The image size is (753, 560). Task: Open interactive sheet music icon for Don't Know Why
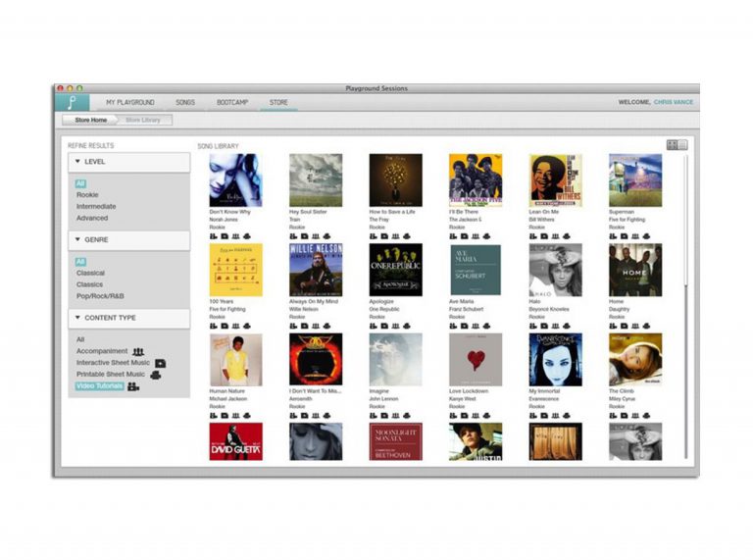pos(225,236)
